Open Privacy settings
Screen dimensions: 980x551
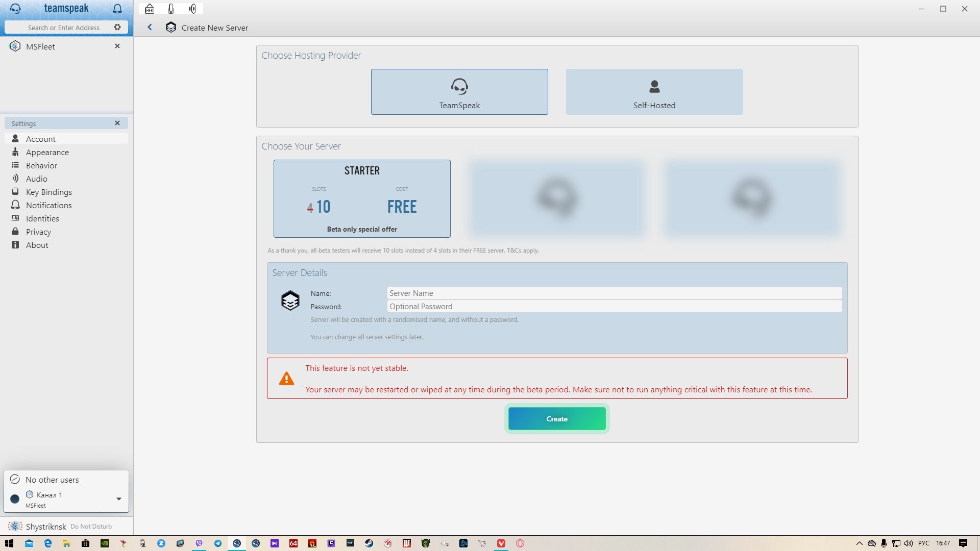[66, 232]
